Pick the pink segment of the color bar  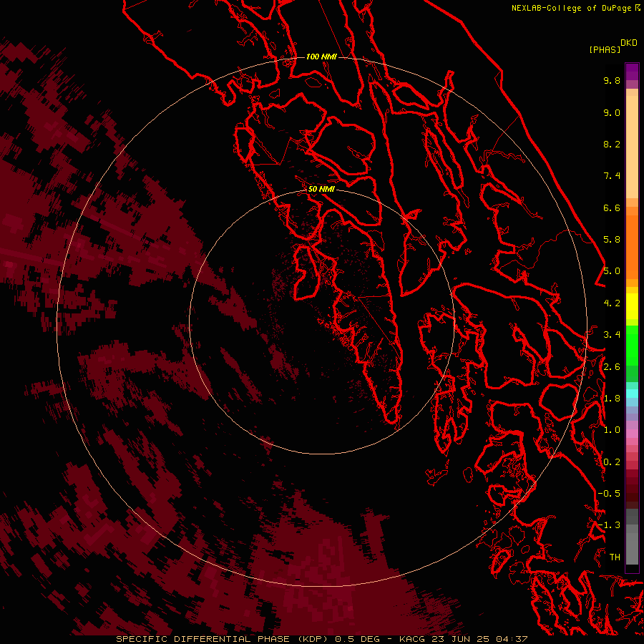(x=632, y=434)
